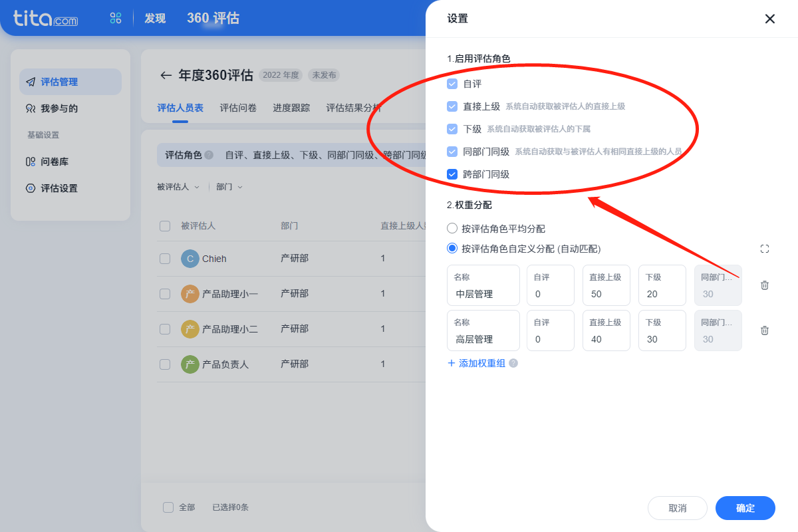The height and width of the screenshot is (532, 798).
Task: Check the 全部 checkbox at bottom
Action: click(168, 507)
